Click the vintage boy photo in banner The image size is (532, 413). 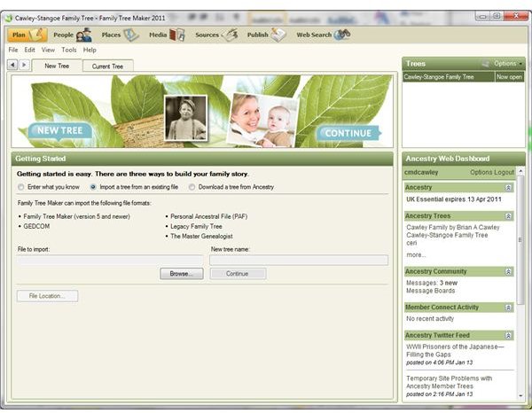click(185, 118)
